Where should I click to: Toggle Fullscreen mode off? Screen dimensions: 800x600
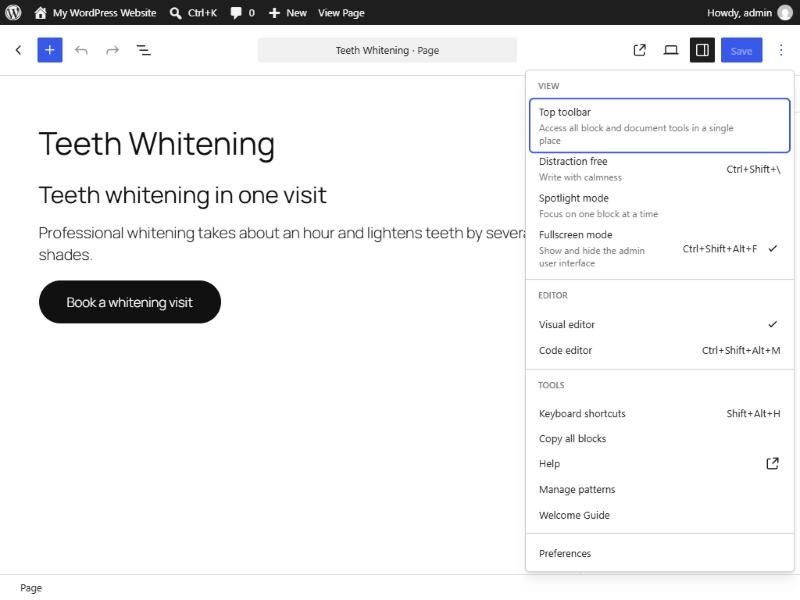coord(660,248)
